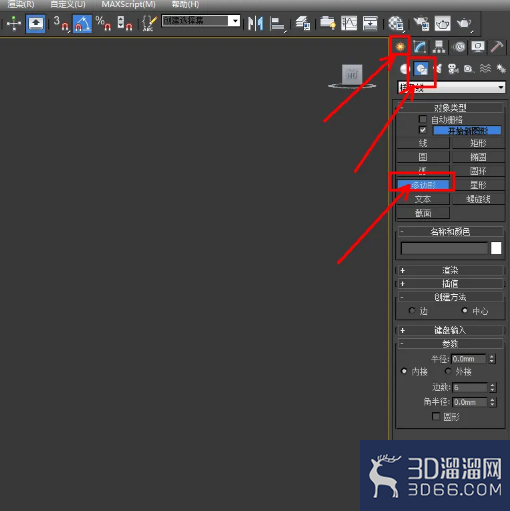Select the 内接 radio option
Viewport: 510px width, 511px height.
tap(404, 371)
